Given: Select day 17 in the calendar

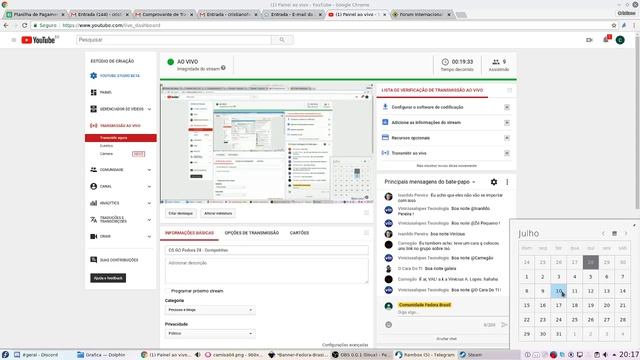Looking at the screenshot, I should (x=559, y=305).
